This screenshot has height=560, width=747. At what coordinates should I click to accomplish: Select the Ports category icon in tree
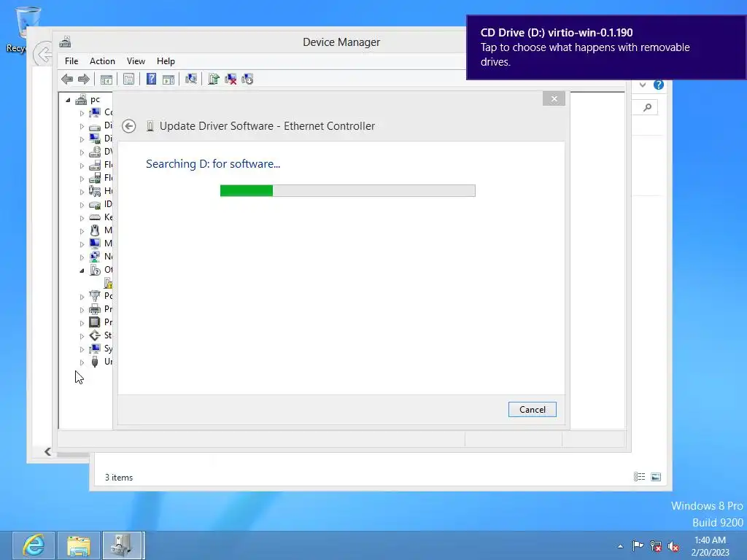95,296
